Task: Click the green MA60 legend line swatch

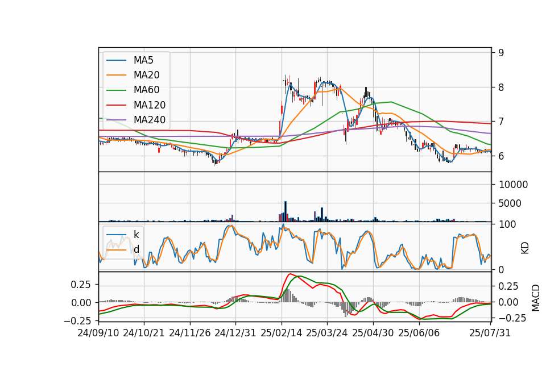Action: tap(116, 90)
